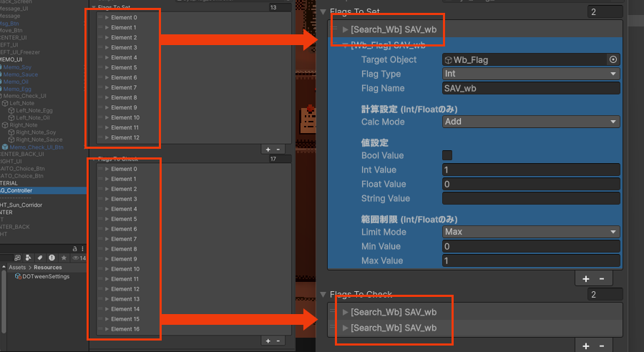Click the favorites star icon in Project toolbar
Viewport: 644px width, 352px height.
click(x=64, y=258)
